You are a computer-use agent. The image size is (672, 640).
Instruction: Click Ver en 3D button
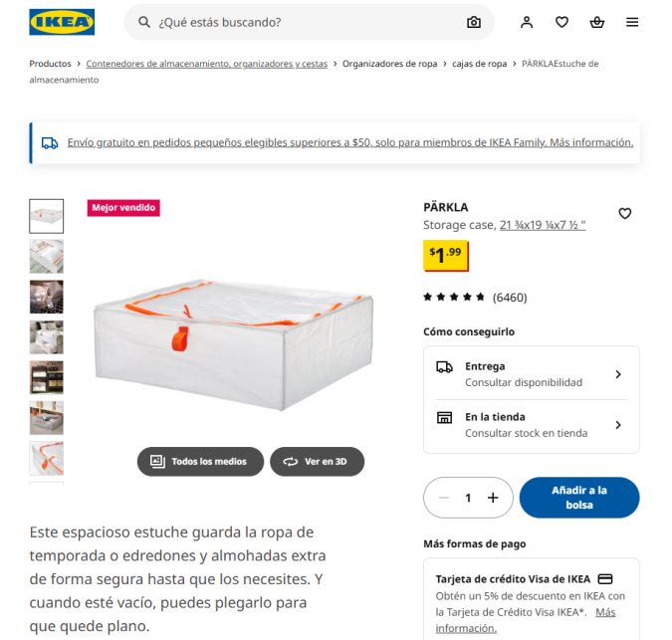[317, 462]
